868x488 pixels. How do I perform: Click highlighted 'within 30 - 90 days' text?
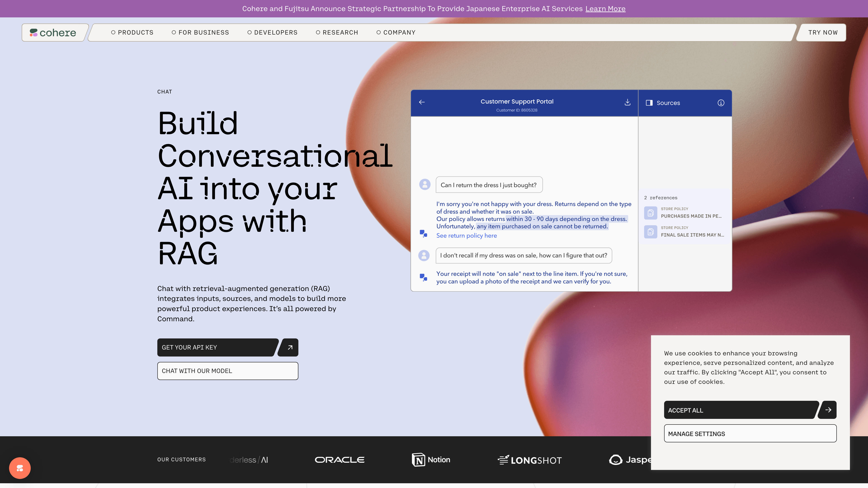(x=566, y=219)
